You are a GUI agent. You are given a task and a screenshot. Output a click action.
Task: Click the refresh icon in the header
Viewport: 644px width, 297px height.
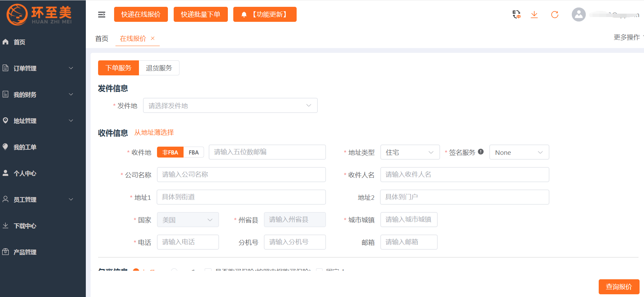555,14
